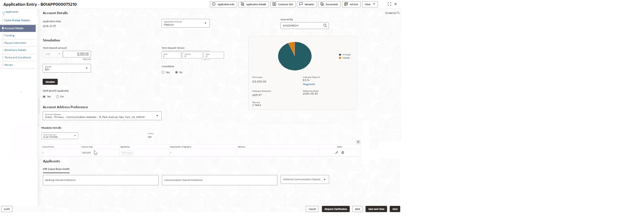Click the Years tenure field

point(171,55)
